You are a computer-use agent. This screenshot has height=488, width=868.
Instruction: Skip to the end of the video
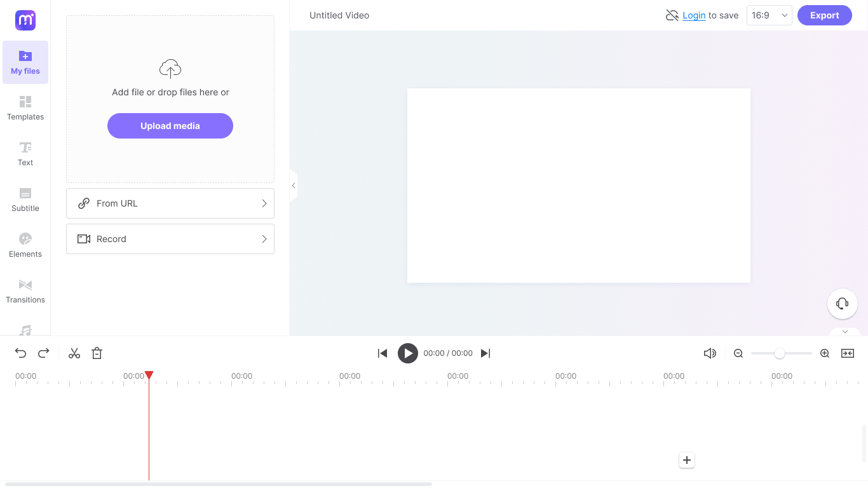pos(485,353)
